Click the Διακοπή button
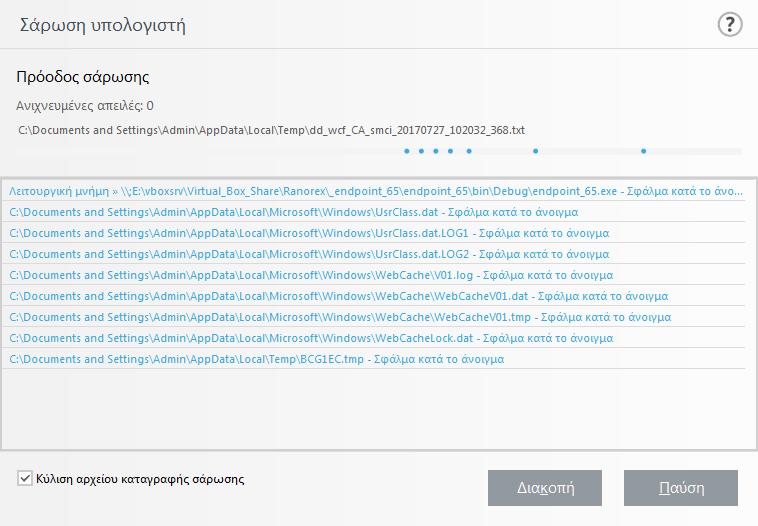This screenshot has height=526, width=758. 545,488
